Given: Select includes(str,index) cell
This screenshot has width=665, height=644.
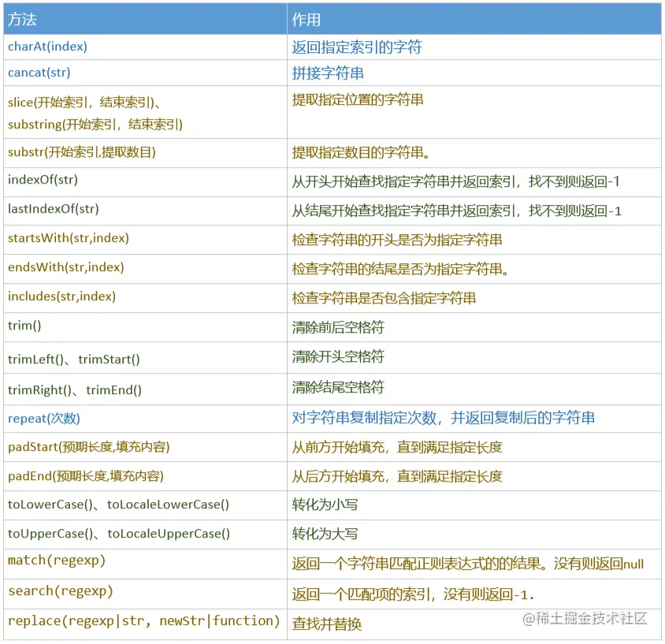Looking at the screenshot, I should (x=145, y=298).
